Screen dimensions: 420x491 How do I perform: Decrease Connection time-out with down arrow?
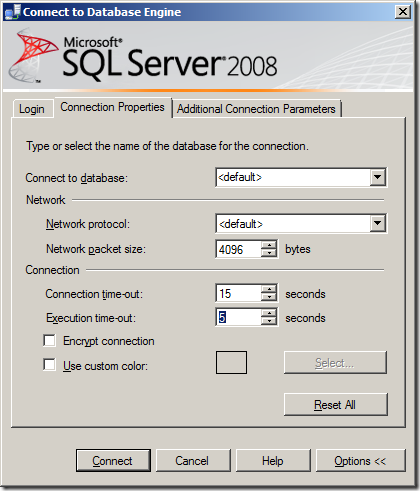point(269,298)
